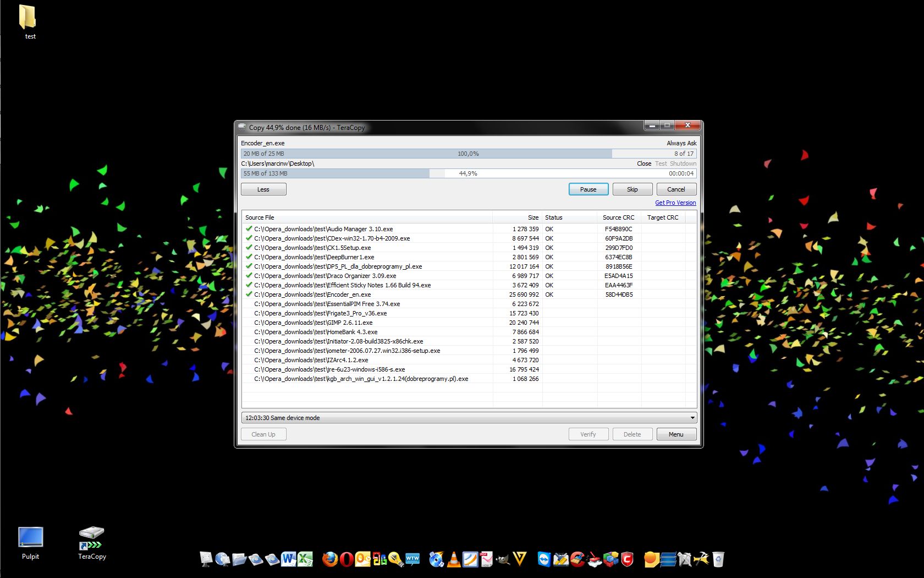Sort by the Source File column header
This screenshot has width=924, height=578.
tap(367, 217)
